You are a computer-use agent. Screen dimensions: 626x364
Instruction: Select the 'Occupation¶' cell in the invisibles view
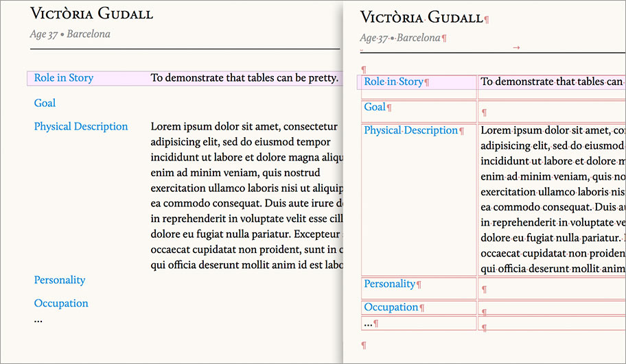(x=419, y=308)
